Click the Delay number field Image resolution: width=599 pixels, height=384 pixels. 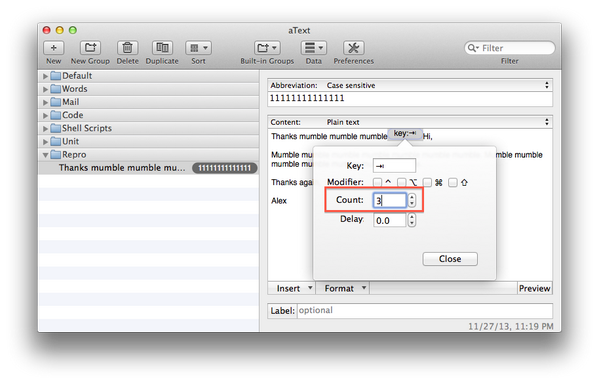[389, 220]
